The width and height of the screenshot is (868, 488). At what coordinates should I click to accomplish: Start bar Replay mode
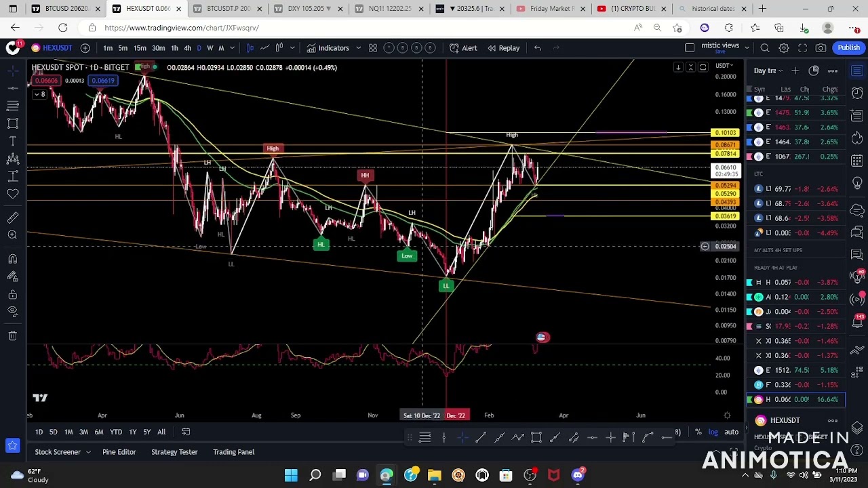point(503,48)
